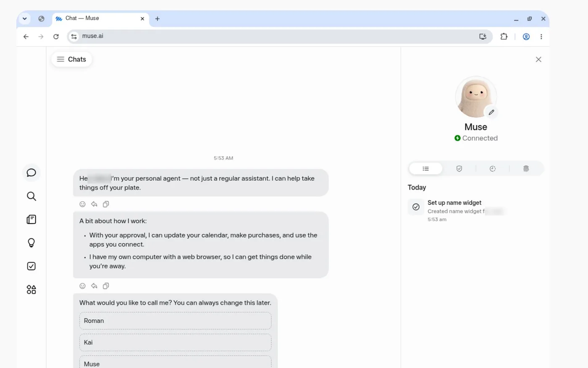Select the clock schedule tab

[x=493, y=169]
